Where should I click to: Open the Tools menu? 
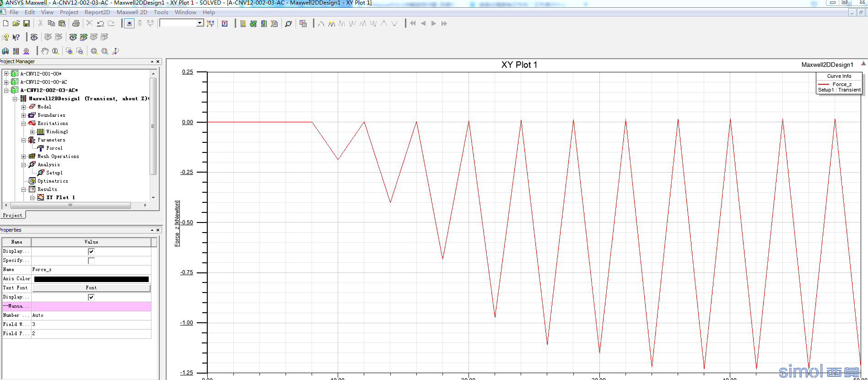(161, 12)
